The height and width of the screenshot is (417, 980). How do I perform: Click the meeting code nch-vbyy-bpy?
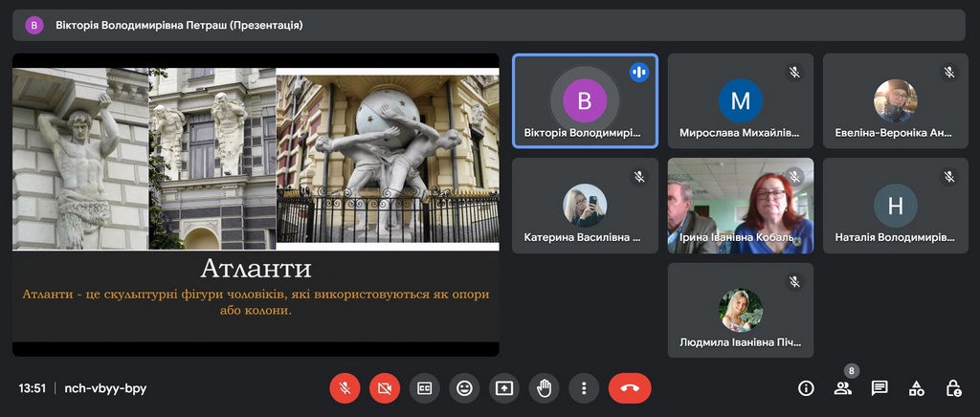coord(105,388)
